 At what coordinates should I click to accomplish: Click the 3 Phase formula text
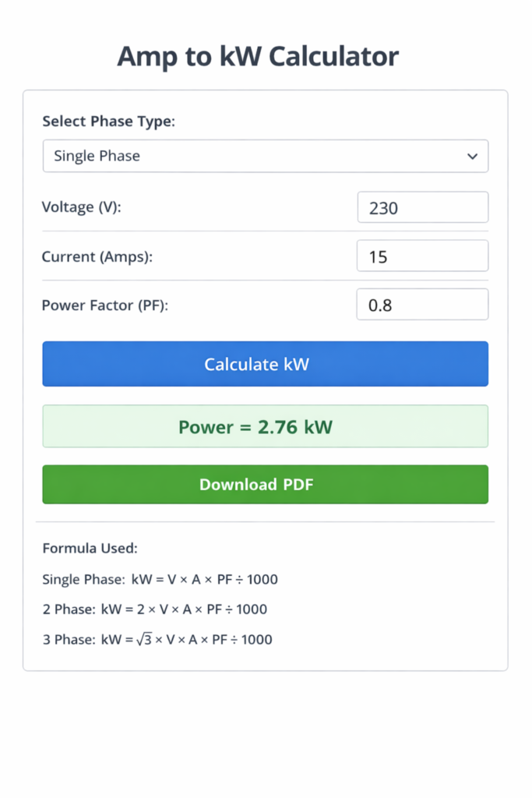[156, 639]
